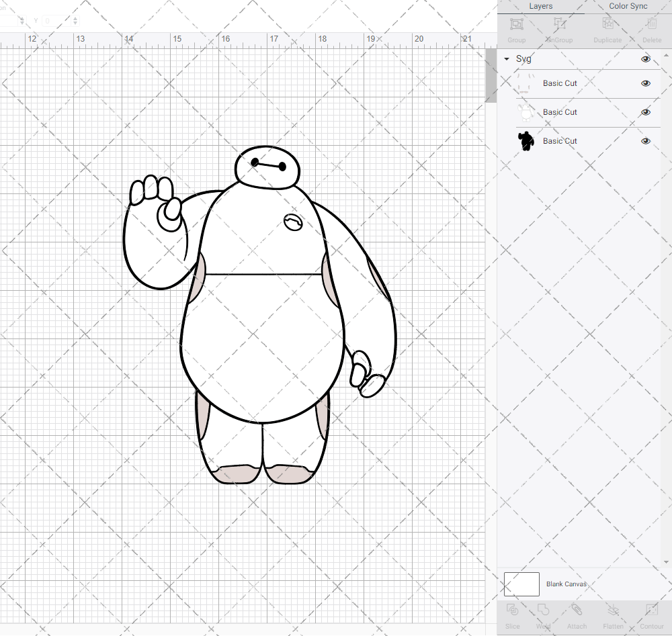672x636 pixels.
Task: Select second Basic Cut layer thumbnail
Action: coord(526,112)
